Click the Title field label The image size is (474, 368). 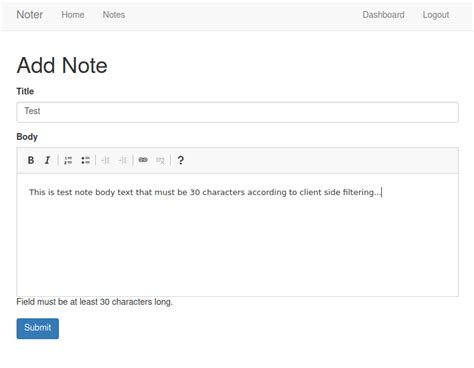tap(25, 91)
